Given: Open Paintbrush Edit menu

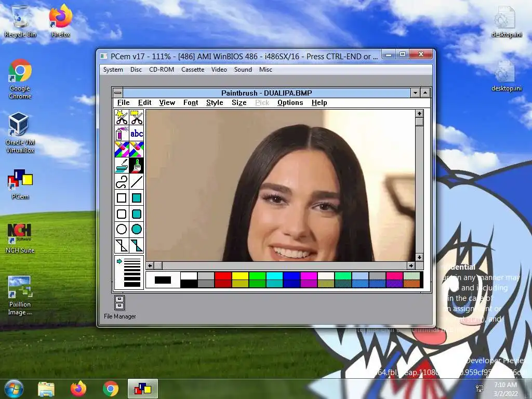Looking at the screenshot, I should (144, 102).
